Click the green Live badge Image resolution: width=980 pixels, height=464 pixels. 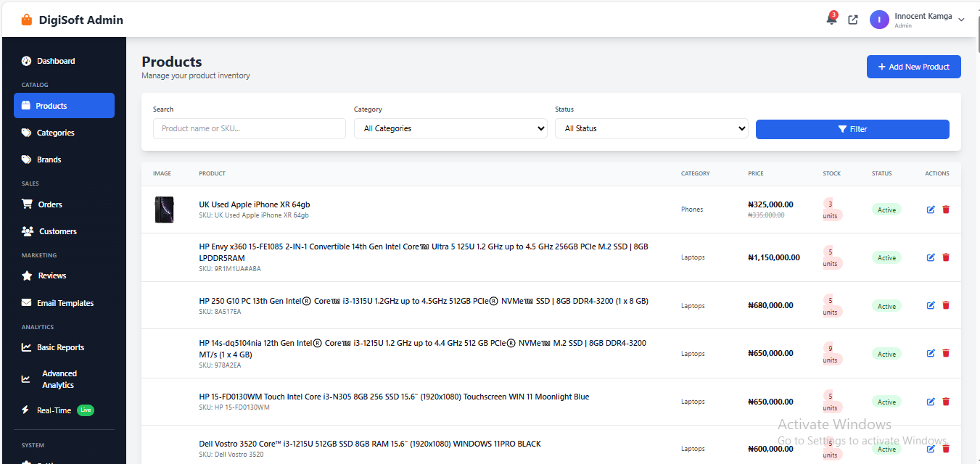pos(86,410)
